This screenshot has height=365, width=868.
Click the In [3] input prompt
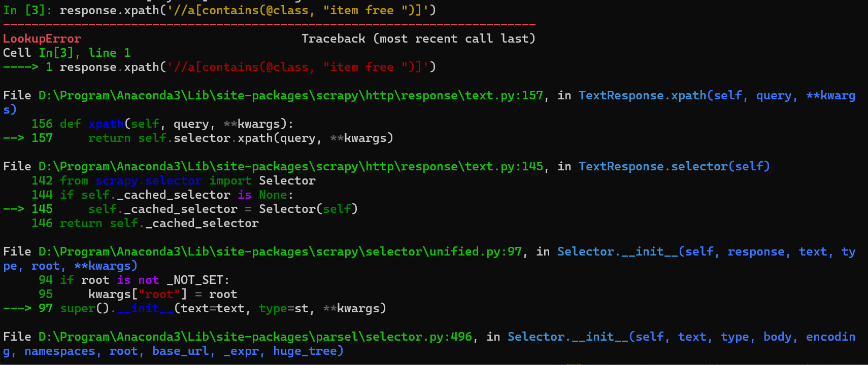tap(27, 11)
